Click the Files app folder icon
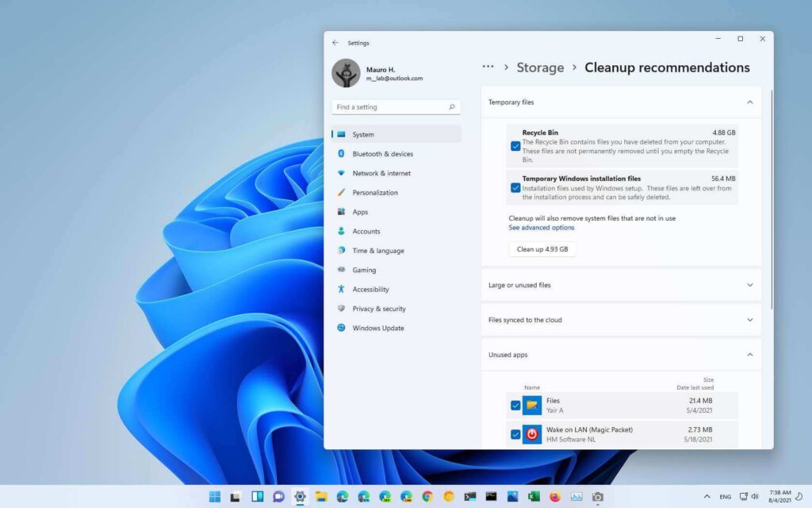The width and height of the screenshot is (812, 508). pyautogui.click(x=532, y=406)
